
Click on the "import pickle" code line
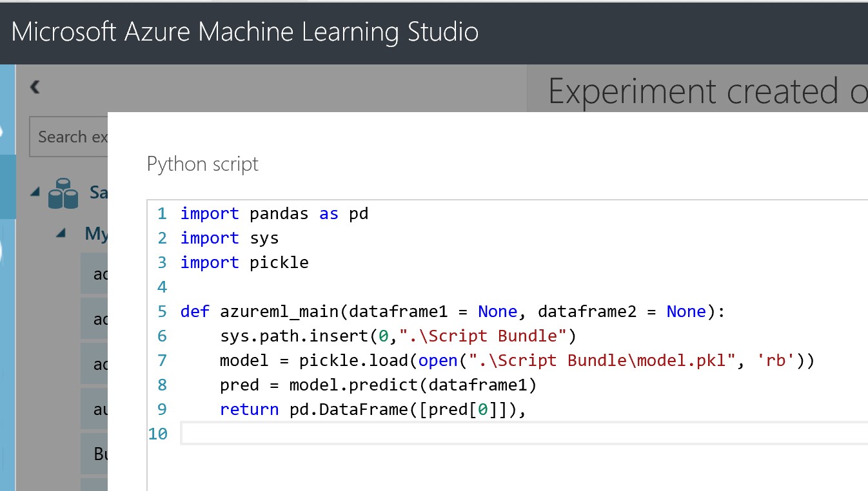pos(244,263)
